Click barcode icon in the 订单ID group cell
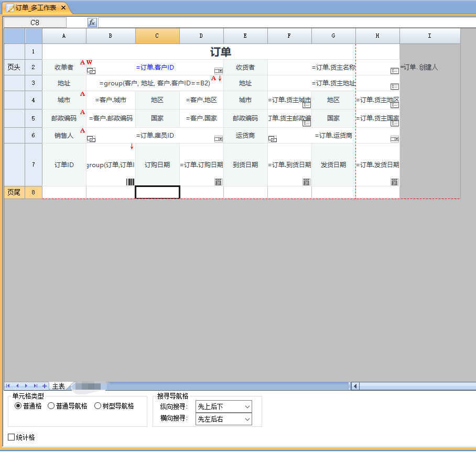 (x=130, y=182)
